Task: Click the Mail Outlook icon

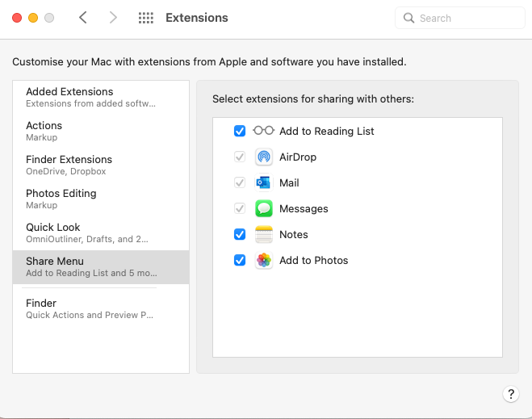Action: [264, 182]
